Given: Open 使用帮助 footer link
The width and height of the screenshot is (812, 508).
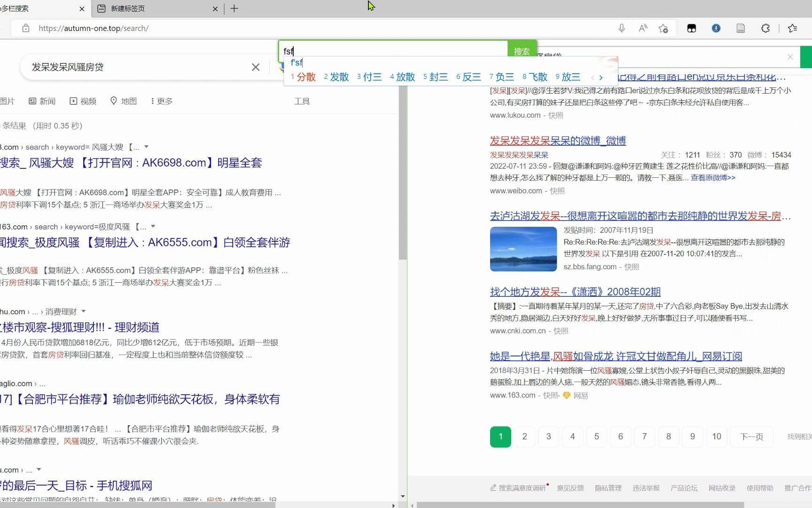Looking at the screenshot, I should coord(760,488).
